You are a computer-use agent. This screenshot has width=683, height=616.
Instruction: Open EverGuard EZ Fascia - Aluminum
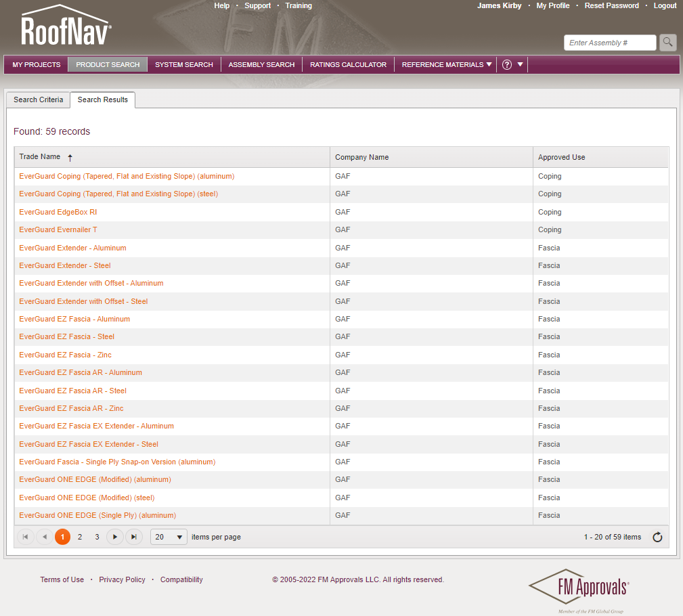coord(74,319)
